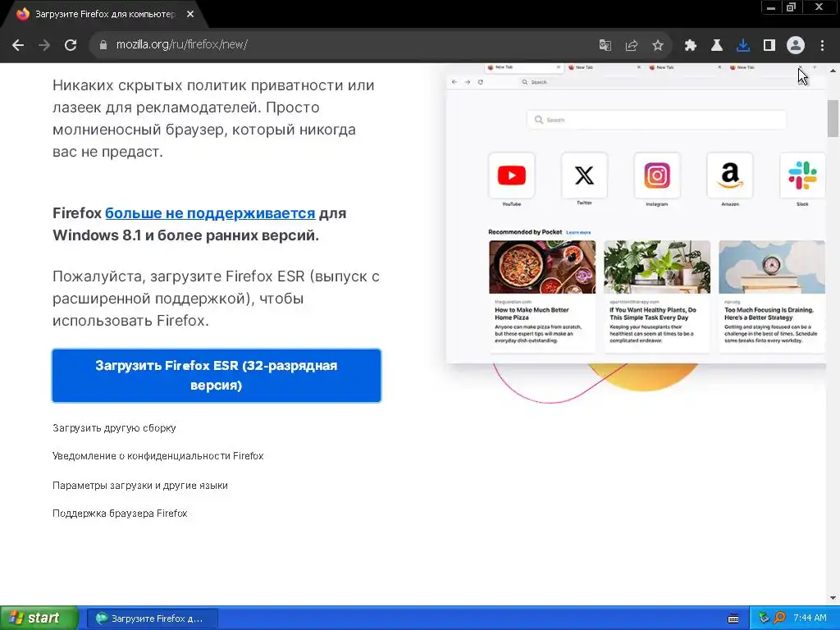Click the forward navigation arrow
Image resolution: width=840 pixels, height=630 pixels.
[44, 45]
